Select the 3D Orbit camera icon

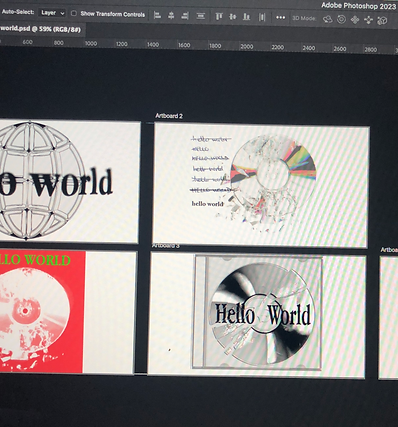[328, 19]
